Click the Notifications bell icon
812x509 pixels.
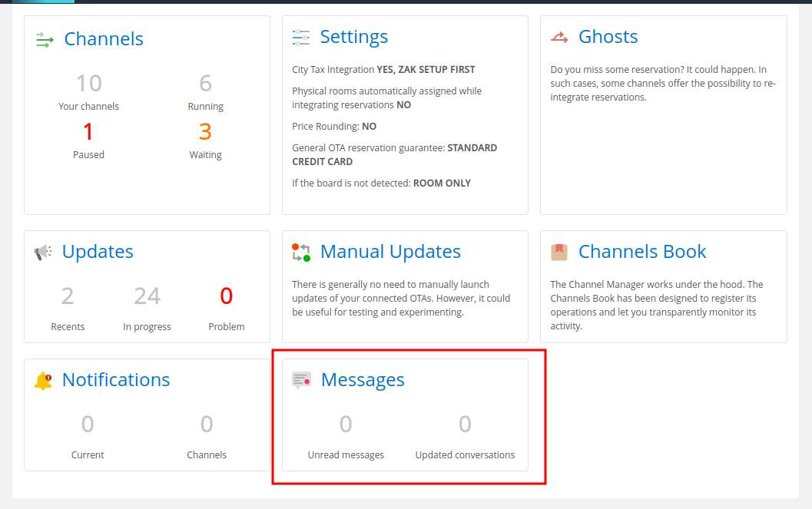[43, 380]
